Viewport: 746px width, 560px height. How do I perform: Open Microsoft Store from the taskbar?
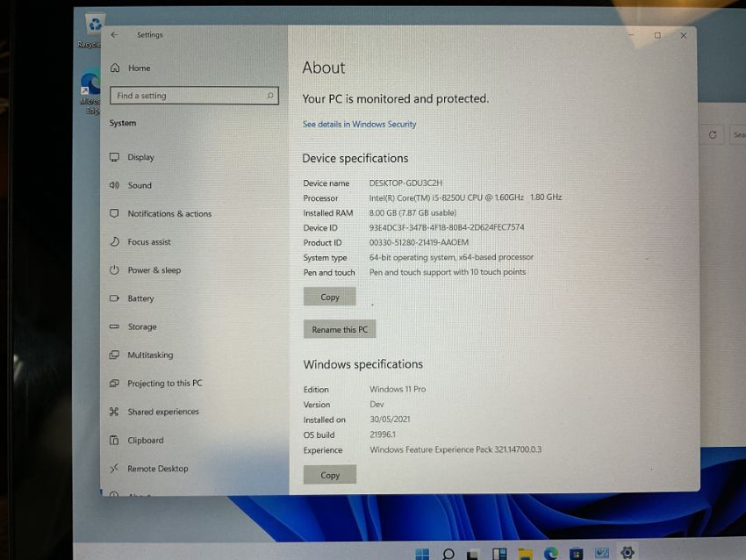click(576, 553)
